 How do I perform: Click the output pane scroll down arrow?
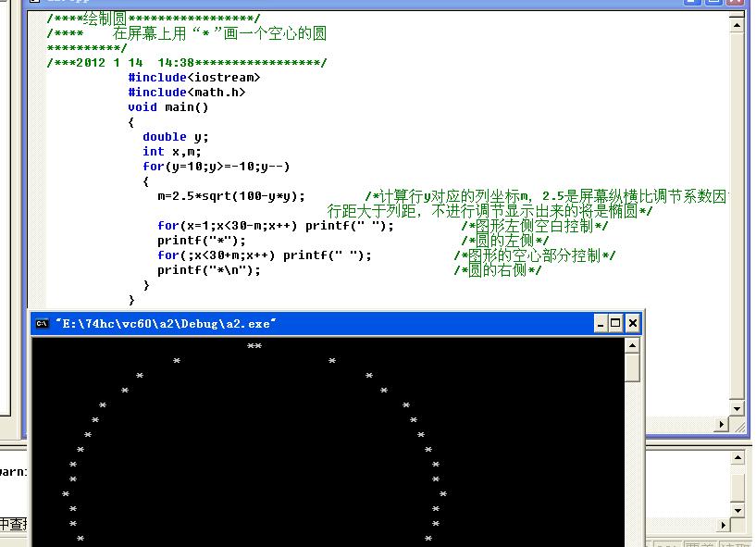click(x=737, y=510)
